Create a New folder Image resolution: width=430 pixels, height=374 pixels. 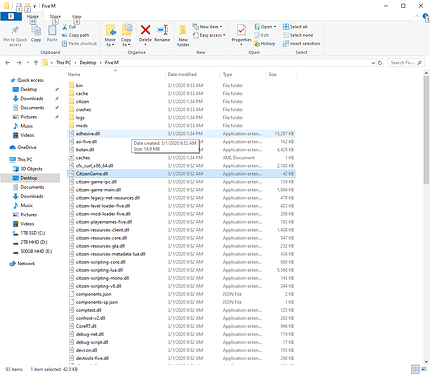tap(183, 35)
